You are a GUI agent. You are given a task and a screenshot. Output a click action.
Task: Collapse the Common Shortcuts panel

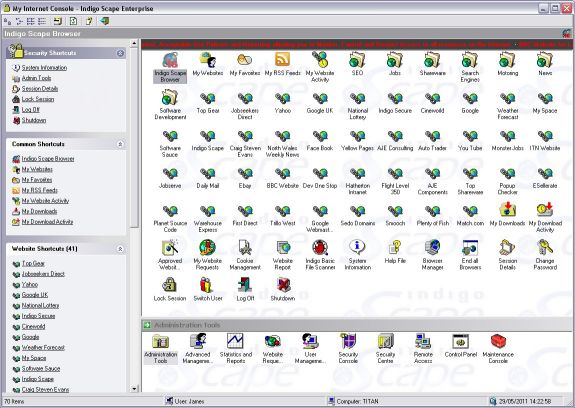point(120,144)
